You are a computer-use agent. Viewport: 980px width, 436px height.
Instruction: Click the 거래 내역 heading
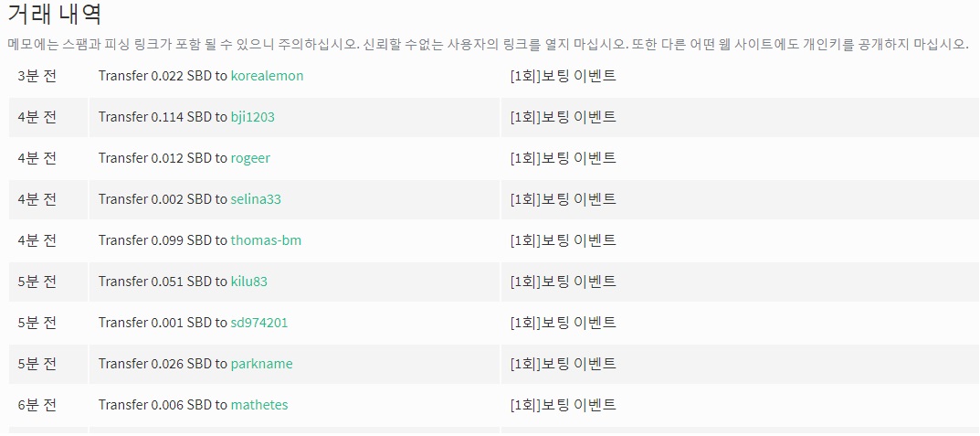(55, 15)
